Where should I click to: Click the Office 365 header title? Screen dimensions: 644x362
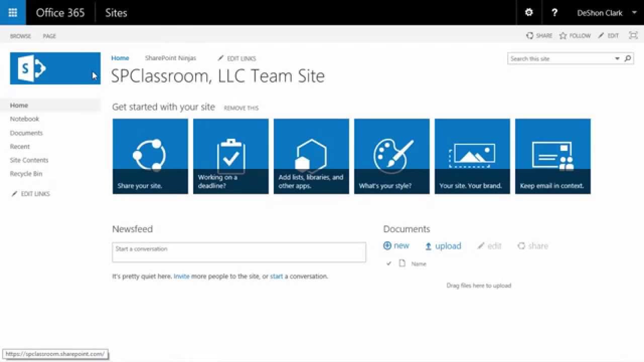[60, 13]
